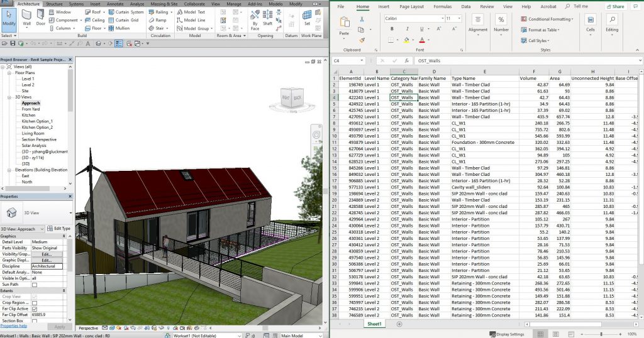644x338 pixels.
Task: Open the 3D View: Approach instance dropdown
Action: tap(42, 229)
